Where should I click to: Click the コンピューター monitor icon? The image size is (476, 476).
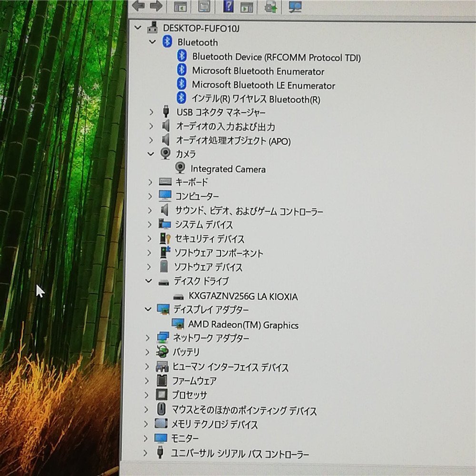tap(165, 196)
